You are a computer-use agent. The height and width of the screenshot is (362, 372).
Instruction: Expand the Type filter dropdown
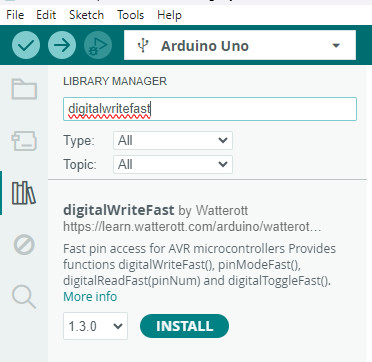[x=173, y=140]
